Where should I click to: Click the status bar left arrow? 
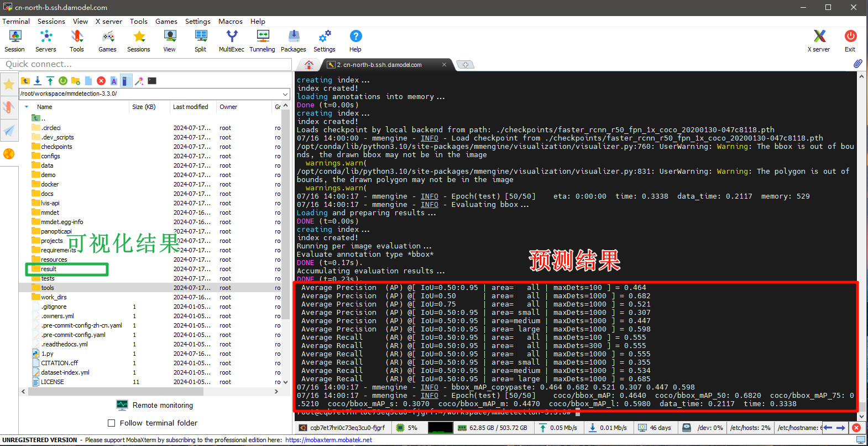point(828,428)
